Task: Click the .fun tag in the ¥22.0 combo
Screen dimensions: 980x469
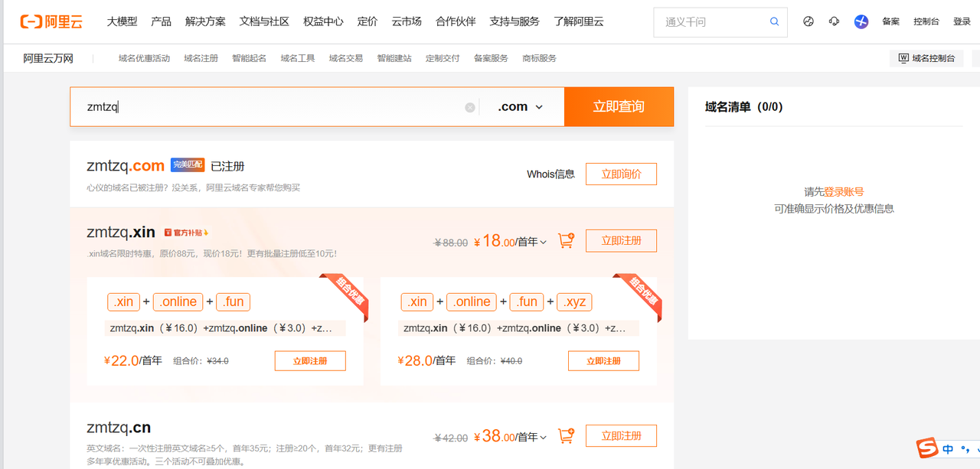Action: coord(233,301)
